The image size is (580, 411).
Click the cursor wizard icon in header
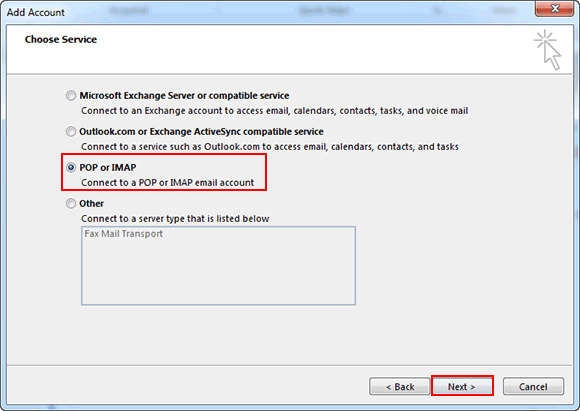pyautogui.click(x=548, y=50)
